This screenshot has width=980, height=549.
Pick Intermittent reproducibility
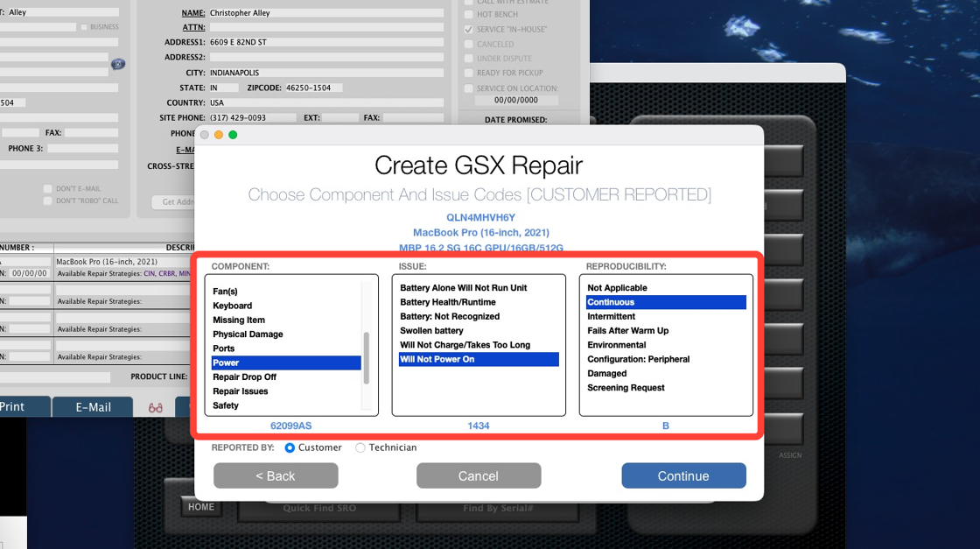coord(666,316)
